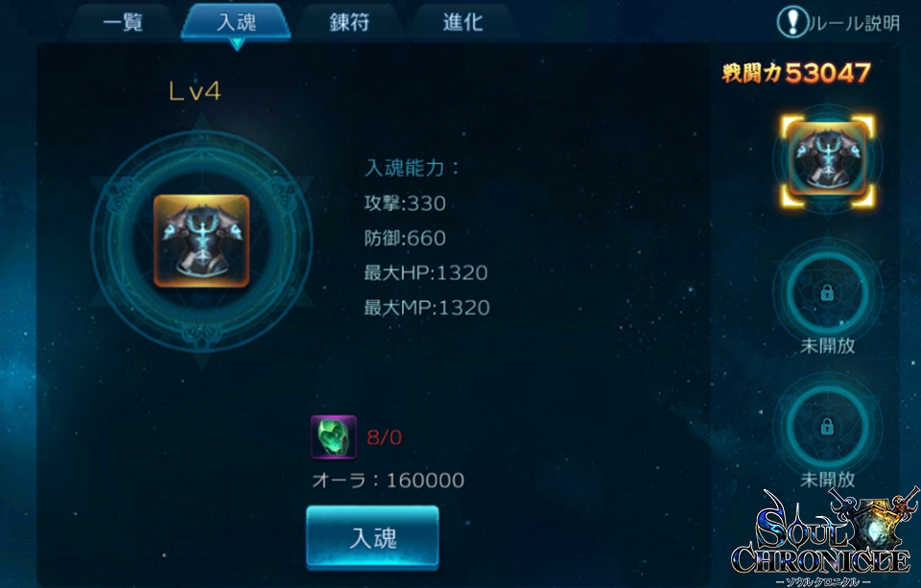Screen dimensions: 921x588
Task: Open the 錬符 tab
Action: tap(349, 22)
